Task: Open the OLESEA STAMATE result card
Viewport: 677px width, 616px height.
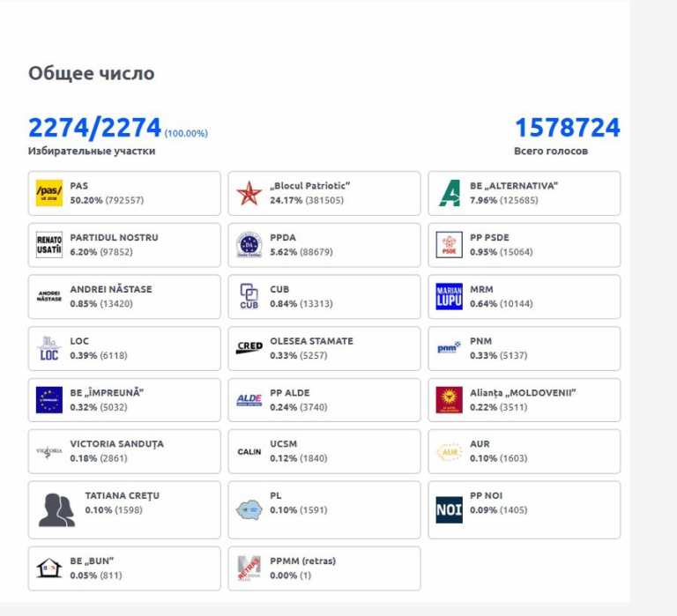Action: tap(324, 348)
